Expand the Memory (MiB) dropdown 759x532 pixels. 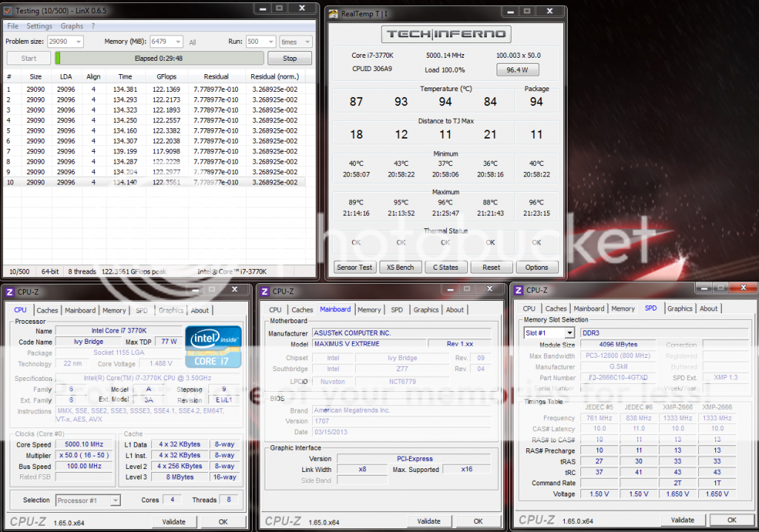[x=178, y=42]
